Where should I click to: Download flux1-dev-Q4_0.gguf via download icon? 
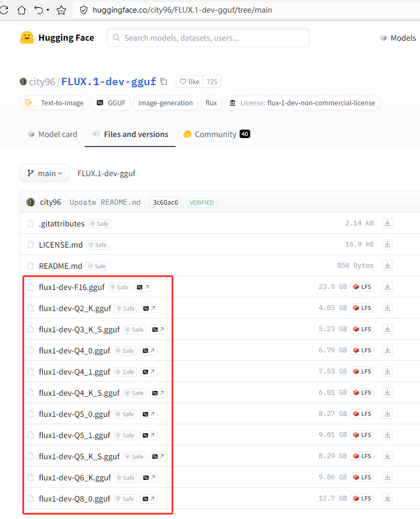point(388,350)
